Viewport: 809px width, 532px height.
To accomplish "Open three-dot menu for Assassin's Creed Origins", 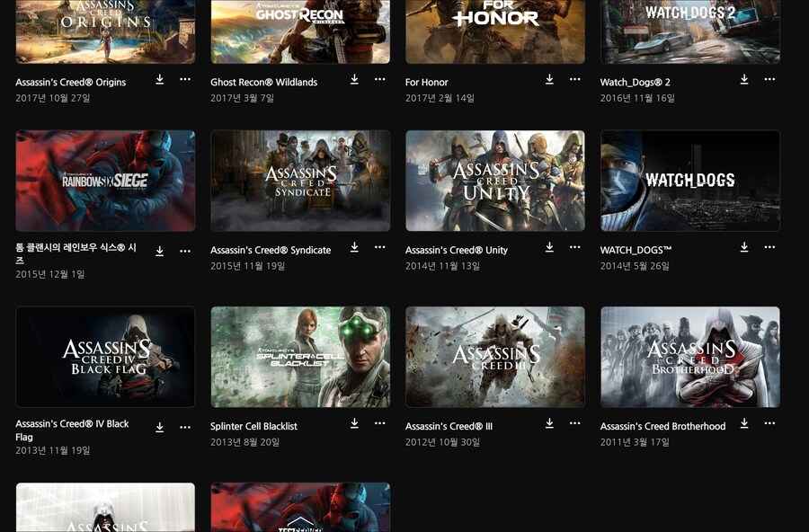I will coord(185,80).
